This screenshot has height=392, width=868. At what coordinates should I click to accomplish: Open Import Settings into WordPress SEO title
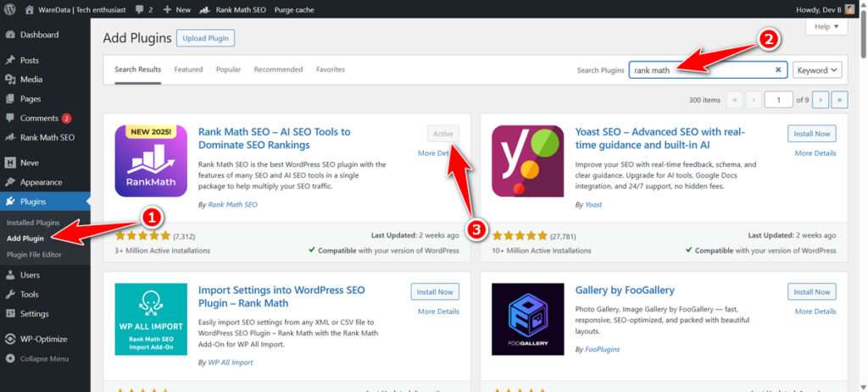tap(281, 296)
